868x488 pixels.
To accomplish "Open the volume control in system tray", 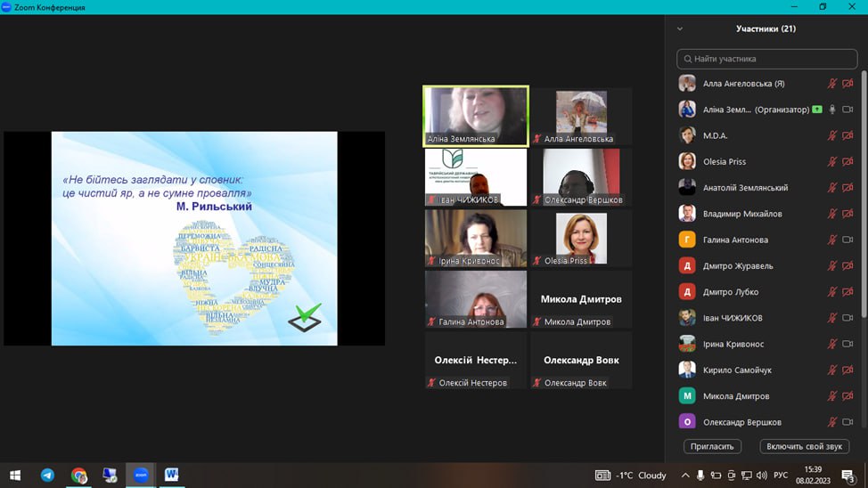I will click(762, 476).
